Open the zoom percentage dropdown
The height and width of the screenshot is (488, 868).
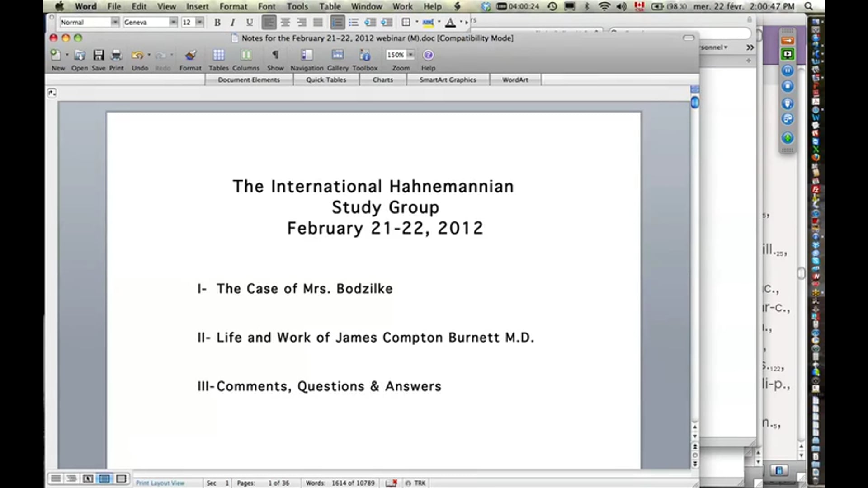pos(410,55)
